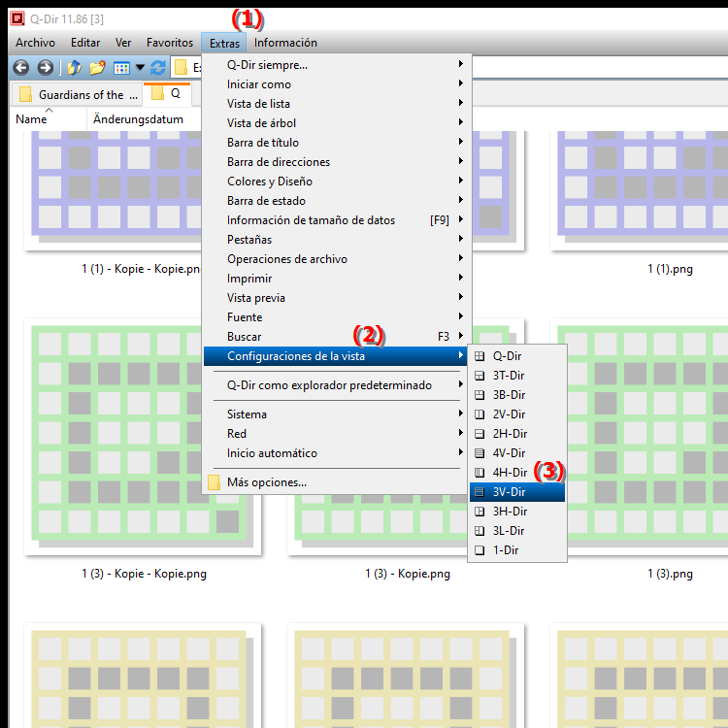The image size is (728, 728).
Task: Sort files by the Name column header
Action: click(48, 118)
